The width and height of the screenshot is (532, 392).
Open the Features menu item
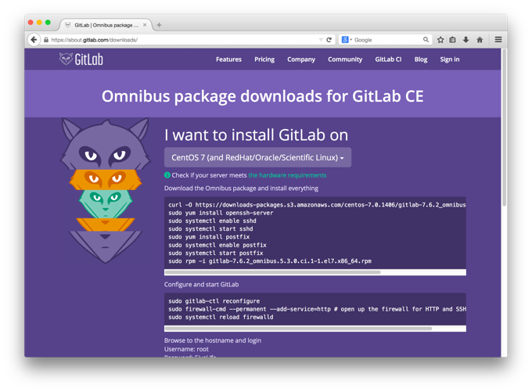click(228, 59)
